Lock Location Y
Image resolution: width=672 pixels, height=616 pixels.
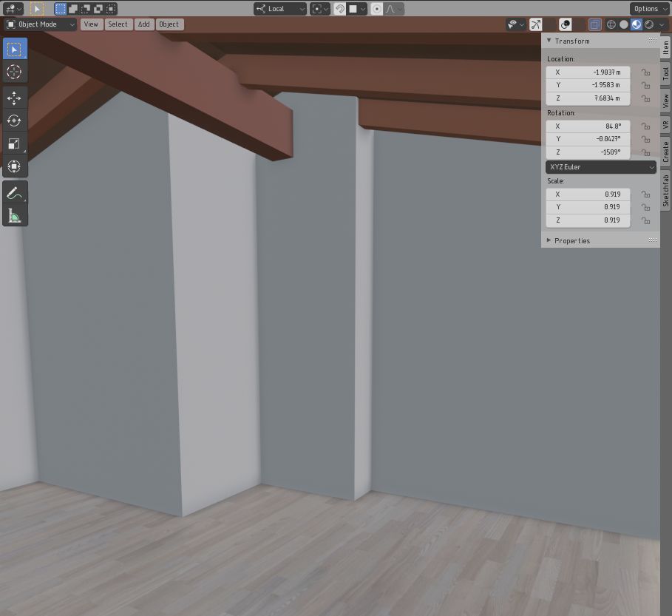coord(646,85)
